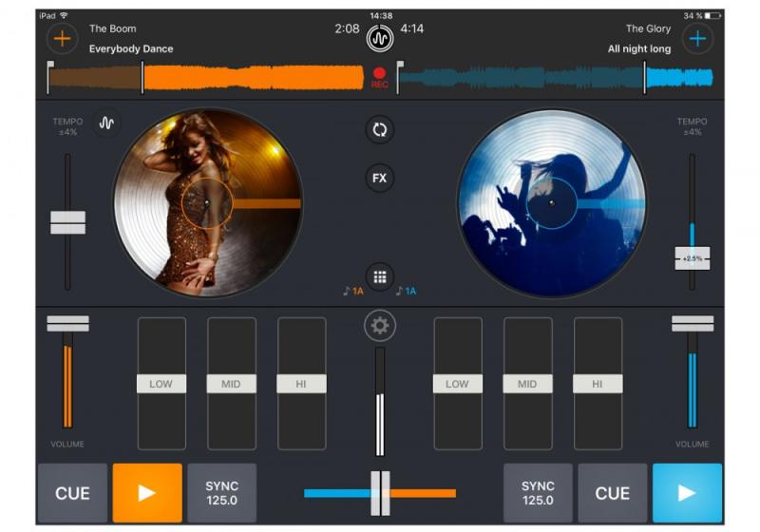Tap the left deck waveform view icon
Image resolution: width=760 pixels, height=532 pixels.
(106, 123)
